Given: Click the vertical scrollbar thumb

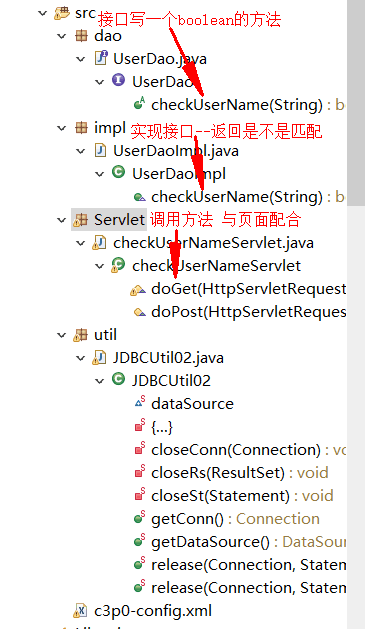Looking at the screenshot, I should (x=356, y=103).
